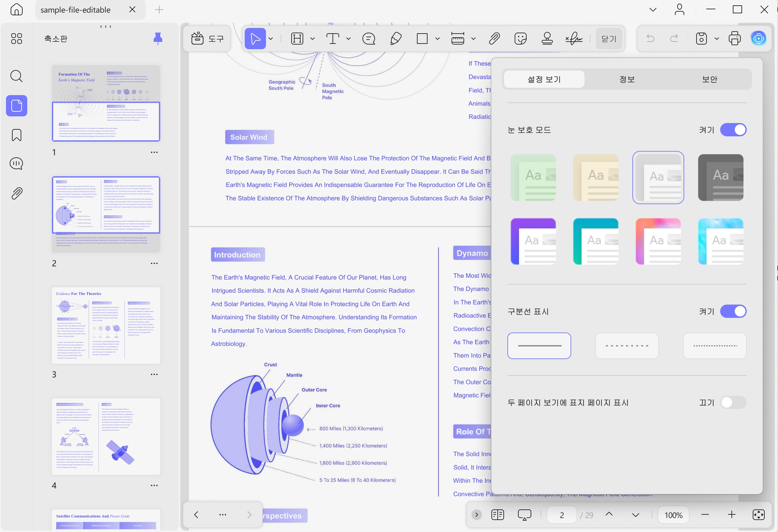Open the shape tool dropdown arrow
Image resolution: width=778 pixels, height=532 pixels.
pos(437,39)
